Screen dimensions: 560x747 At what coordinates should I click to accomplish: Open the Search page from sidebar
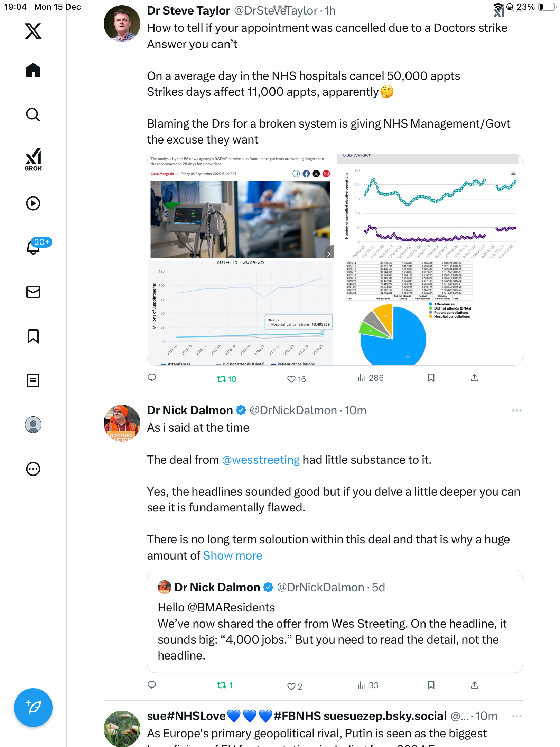33,115
